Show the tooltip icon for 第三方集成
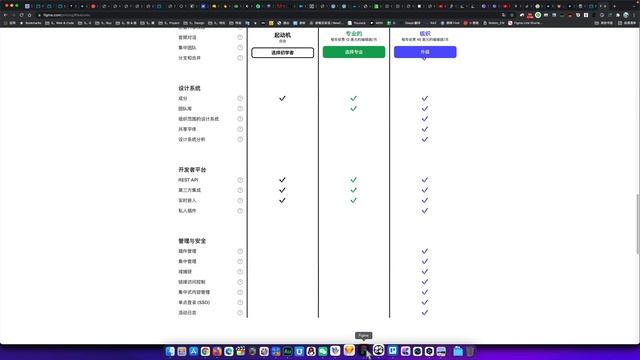640x360 pixels. click(x=240, y=190)
